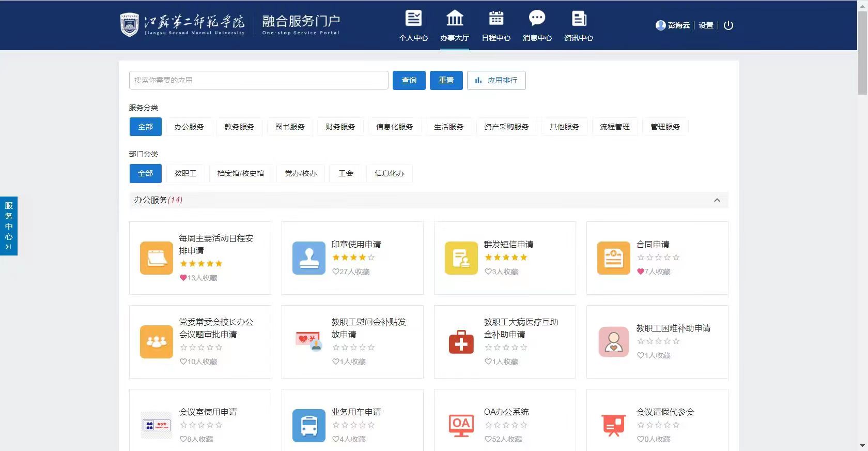868x451 pixels.
Task: Click the 设置 settings link
Action: pos(706,25)
